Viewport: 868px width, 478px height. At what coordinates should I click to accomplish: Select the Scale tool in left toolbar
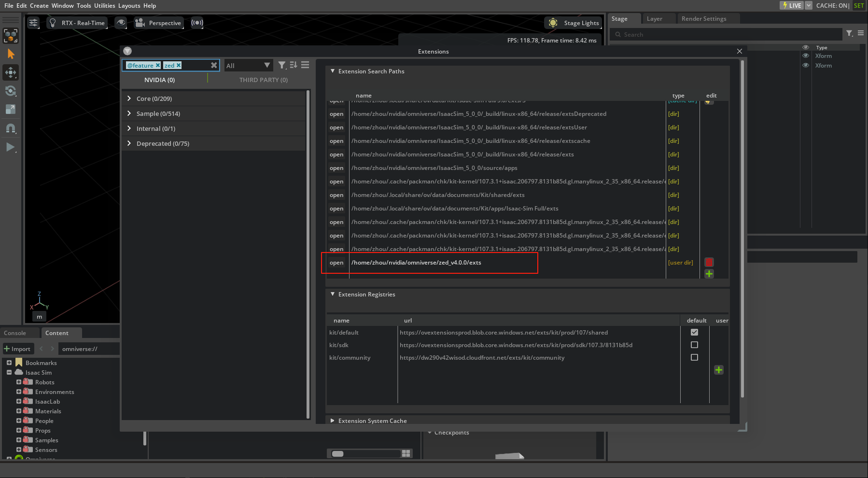tap(11, 110)
